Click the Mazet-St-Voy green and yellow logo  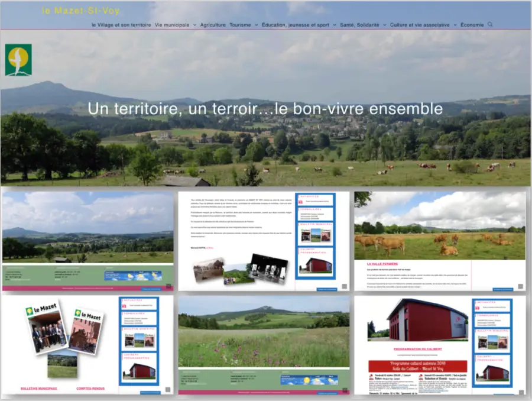(x=18, y=60)
